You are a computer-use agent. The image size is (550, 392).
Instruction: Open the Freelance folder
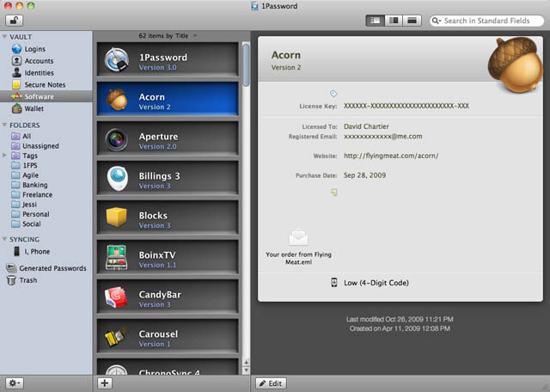click(37, 194)
